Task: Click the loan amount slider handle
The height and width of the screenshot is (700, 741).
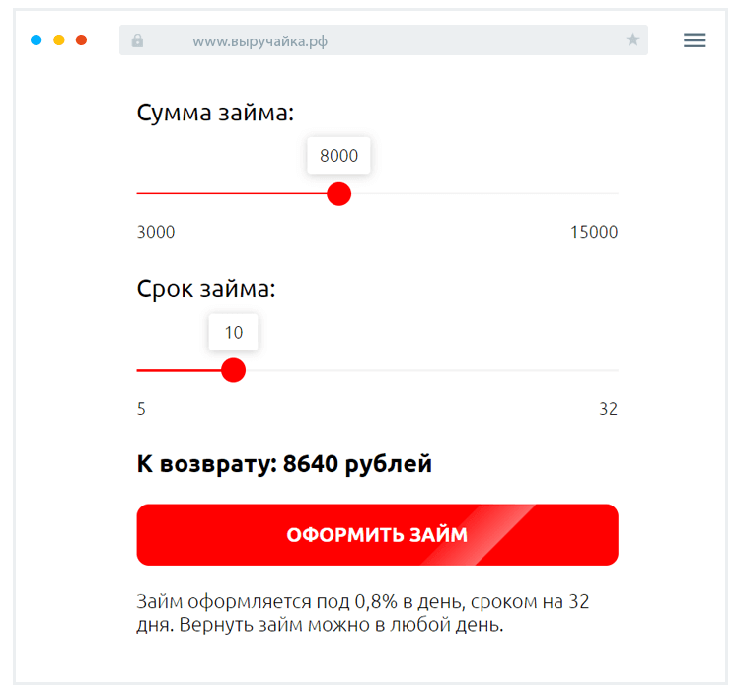Action: pos(338,194)
